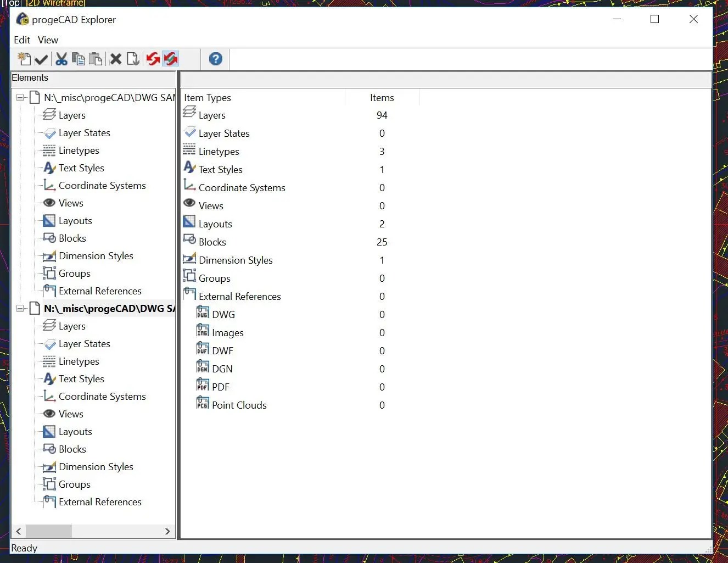Click Text Styles icon under bold drawing
The image size is (728, 563).
pos(49,379)
